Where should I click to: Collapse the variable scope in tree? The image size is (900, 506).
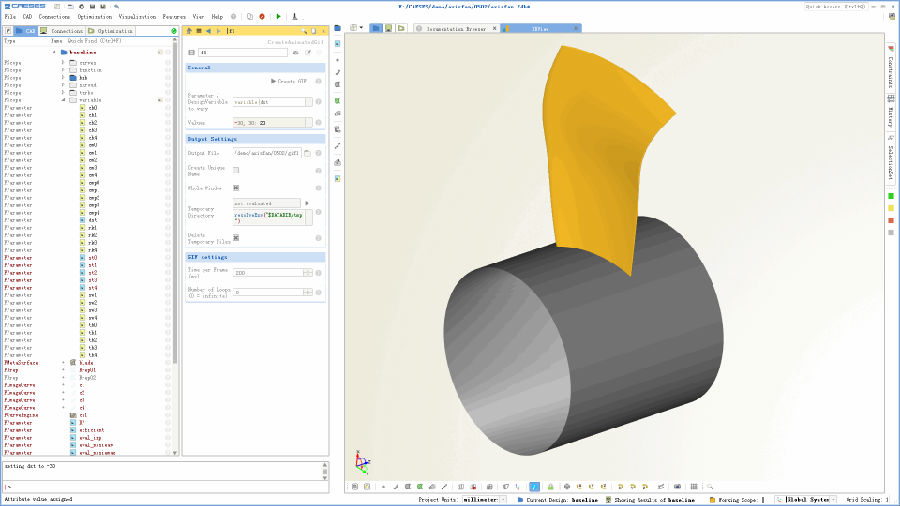(x=63, y=100)
